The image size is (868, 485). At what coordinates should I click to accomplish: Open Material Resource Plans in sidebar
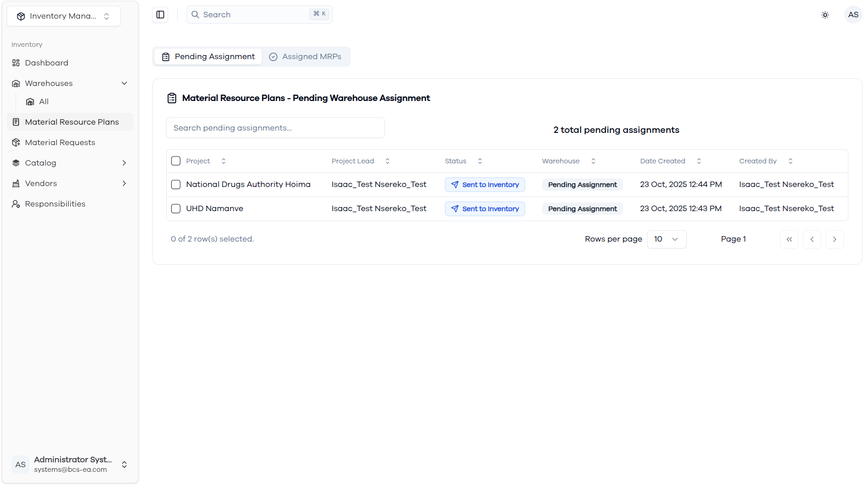click(70, 122)
